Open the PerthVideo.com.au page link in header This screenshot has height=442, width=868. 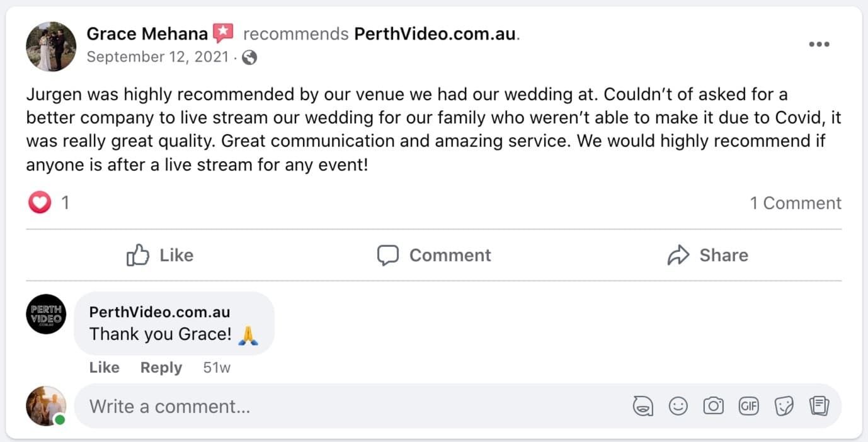pos(435,34)
